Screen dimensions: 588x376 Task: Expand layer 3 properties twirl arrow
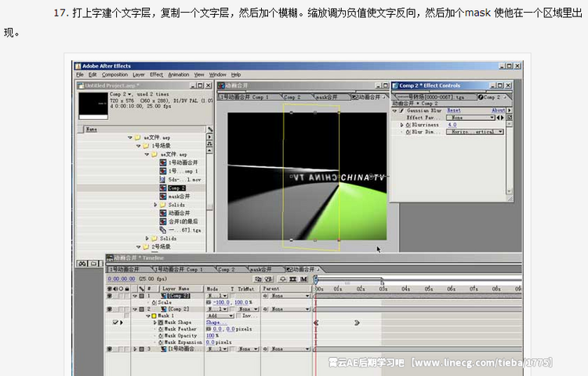pos(135,349)
